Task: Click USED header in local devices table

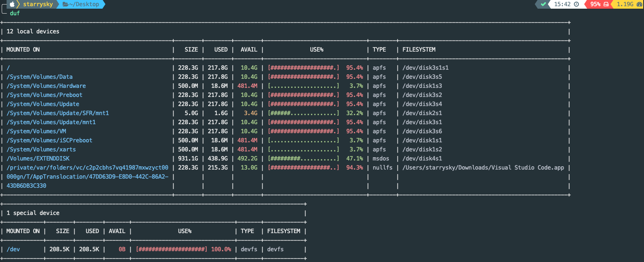Action: click(221, 50)
